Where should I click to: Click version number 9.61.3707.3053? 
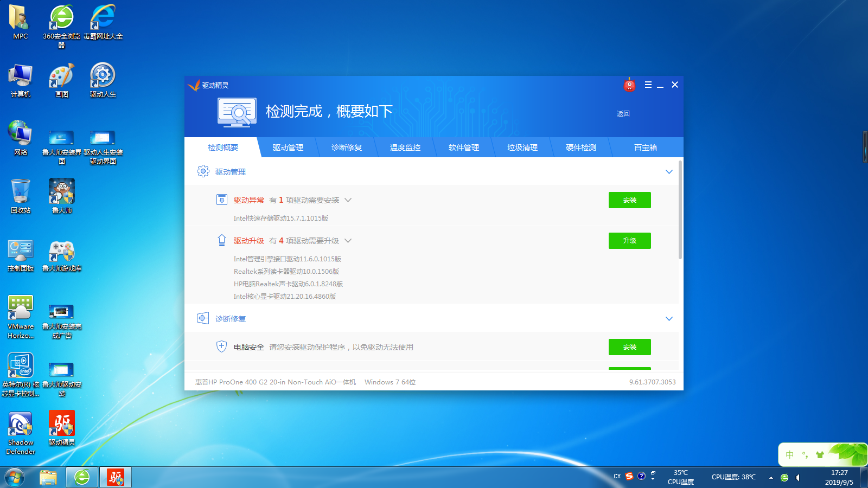pos(653,382)
